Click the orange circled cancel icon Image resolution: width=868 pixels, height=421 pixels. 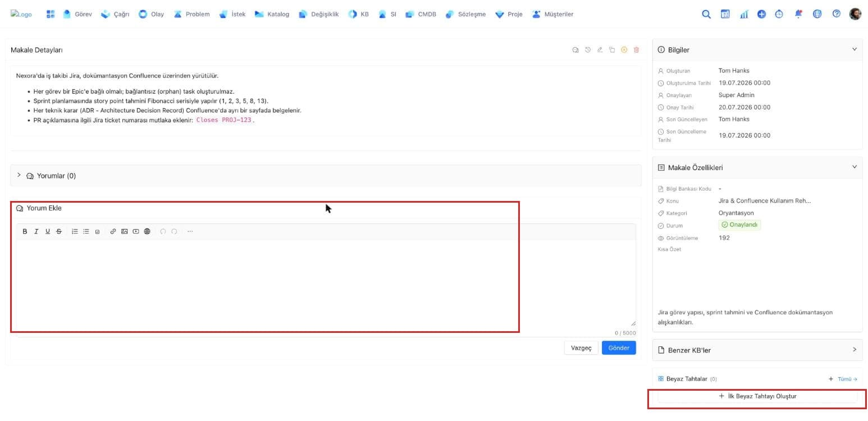click(x=624, y=50)
